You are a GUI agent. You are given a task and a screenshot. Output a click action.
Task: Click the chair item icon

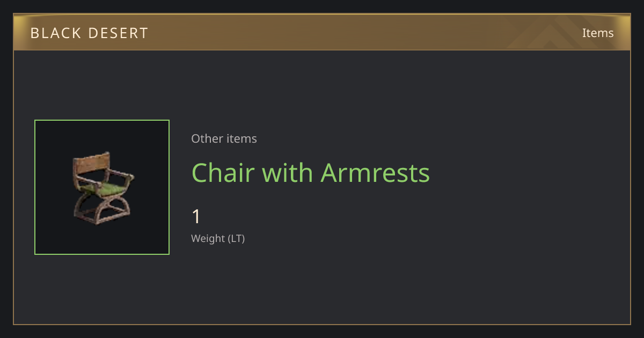(x=103, y=188)
